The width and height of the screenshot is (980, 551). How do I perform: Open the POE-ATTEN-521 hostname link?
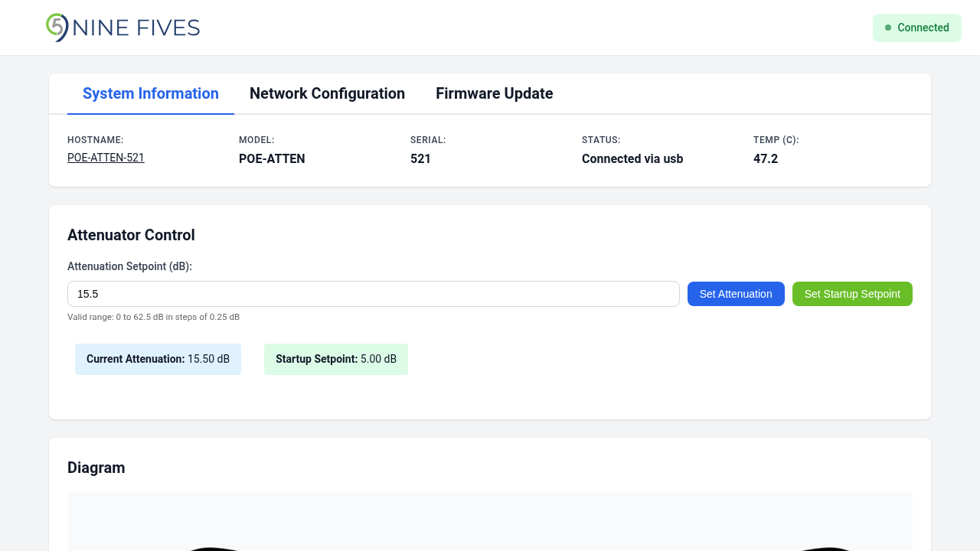(106, 158)
